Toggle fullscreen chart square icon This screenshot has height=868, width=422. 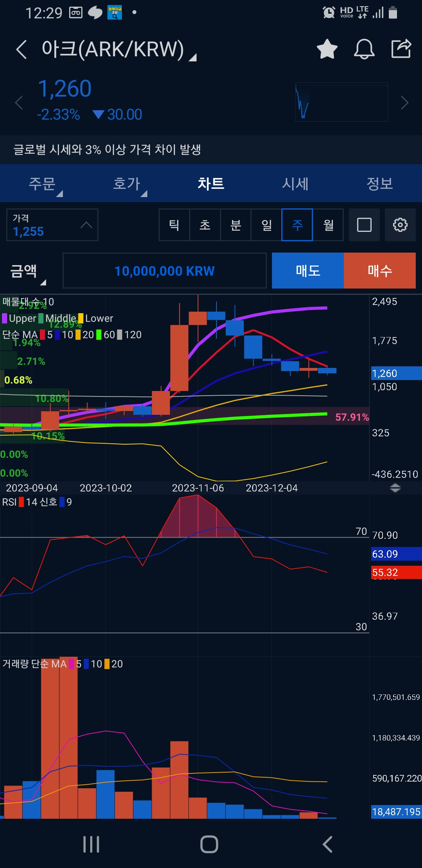coord(364,225)
